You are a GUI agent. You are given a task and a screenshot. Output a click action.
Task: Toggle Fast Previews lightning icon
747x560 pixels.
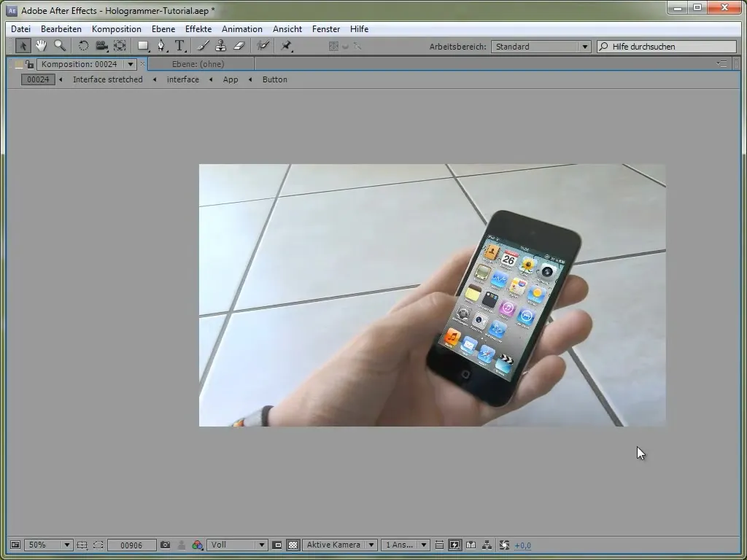pos(455,545)
